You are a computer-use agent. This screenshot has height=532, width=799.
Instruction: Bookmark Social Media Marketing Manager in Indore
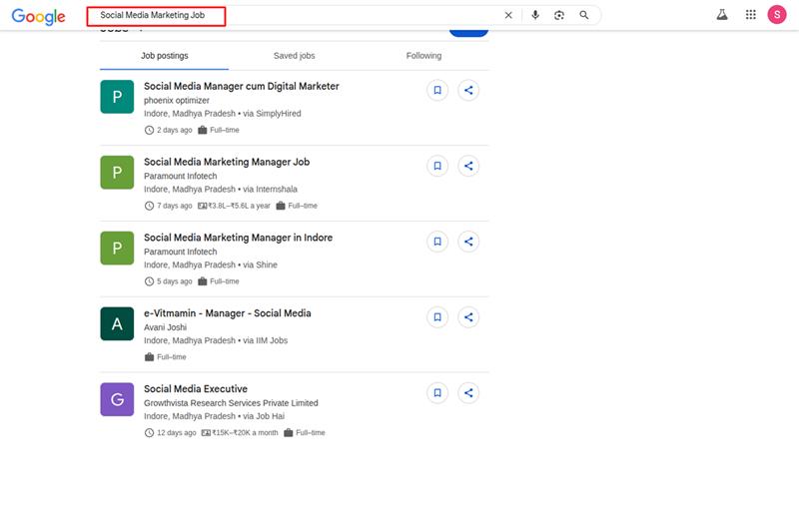tap(437, 242)
